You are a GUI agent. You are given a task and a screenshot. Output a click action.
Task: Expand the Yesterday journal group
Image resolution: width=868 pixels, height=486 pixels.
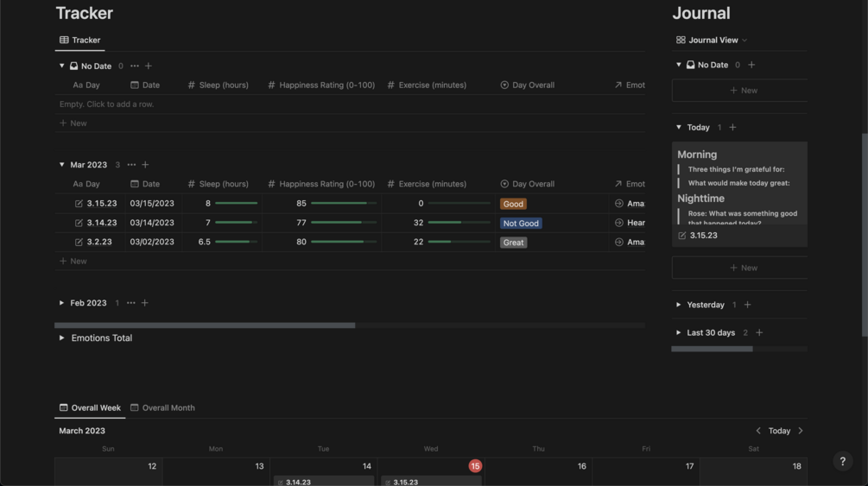(x=678, y=305)
